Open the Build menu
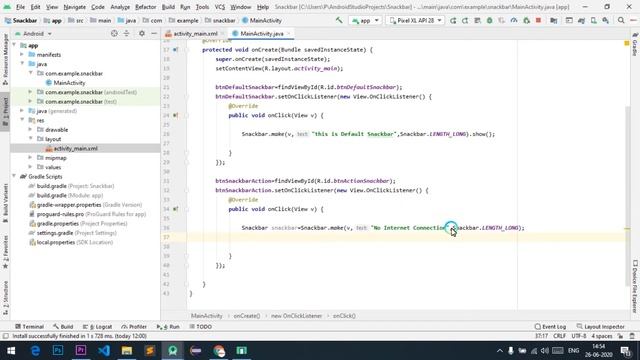 168,7
